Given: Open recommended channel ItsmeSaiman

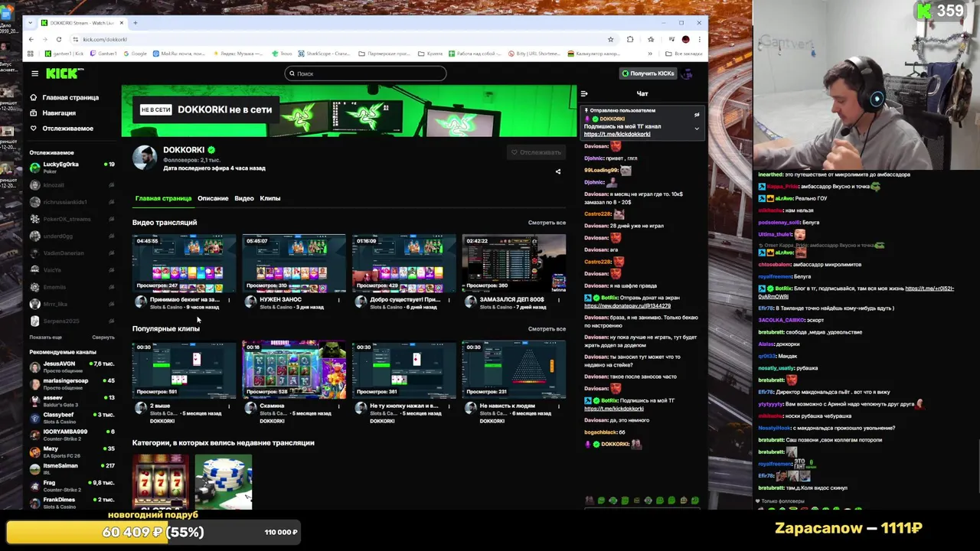Looking at the screenshot, I should [71, 468].
